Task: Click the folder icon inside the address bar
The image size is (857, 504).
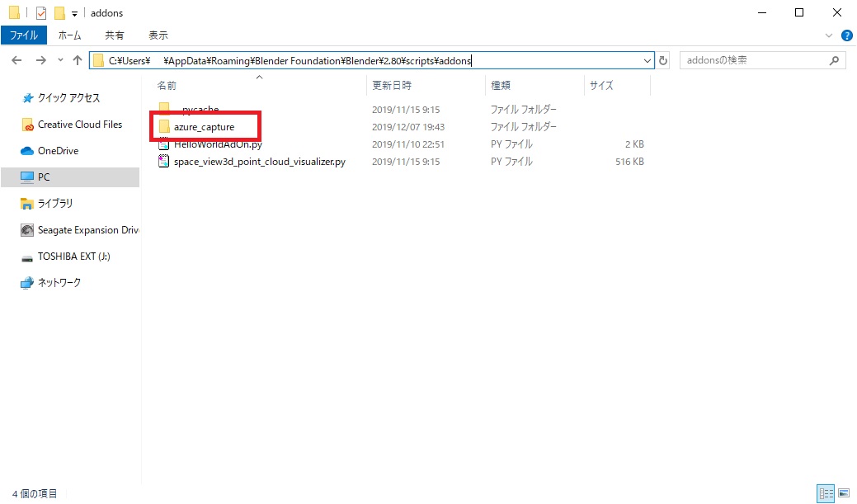Action: tap(98, 61)
